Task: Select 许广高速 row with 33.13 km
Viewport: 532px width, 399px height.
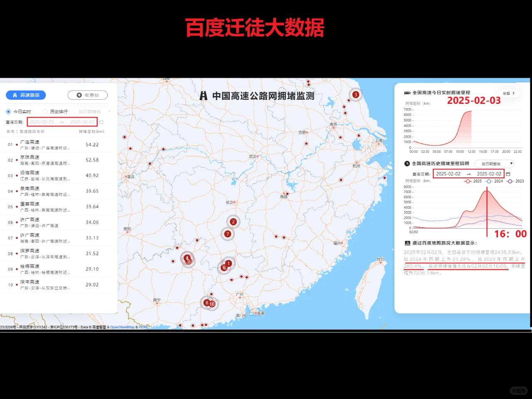Action: (x=57, y=238)
